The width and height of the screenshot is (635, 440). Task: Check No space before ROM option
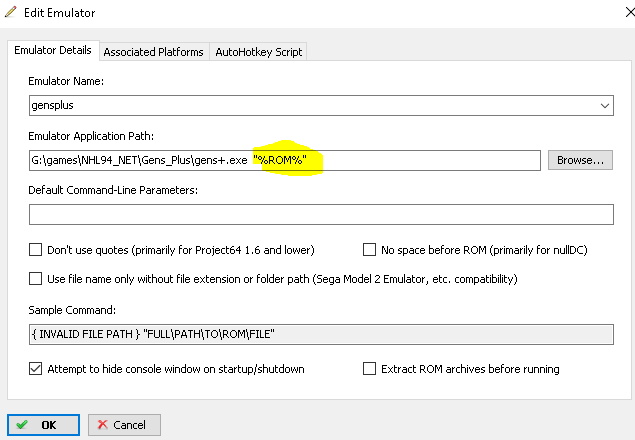coord(370,250)
